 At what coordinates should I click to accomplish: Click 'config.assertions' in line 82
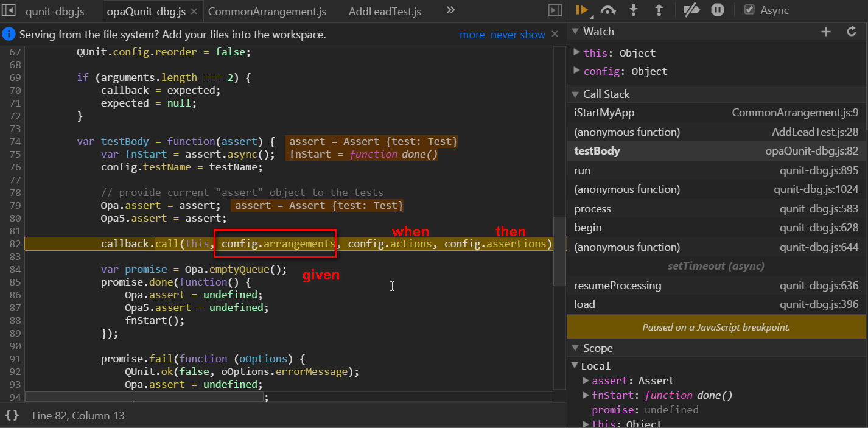click(495, 244)
